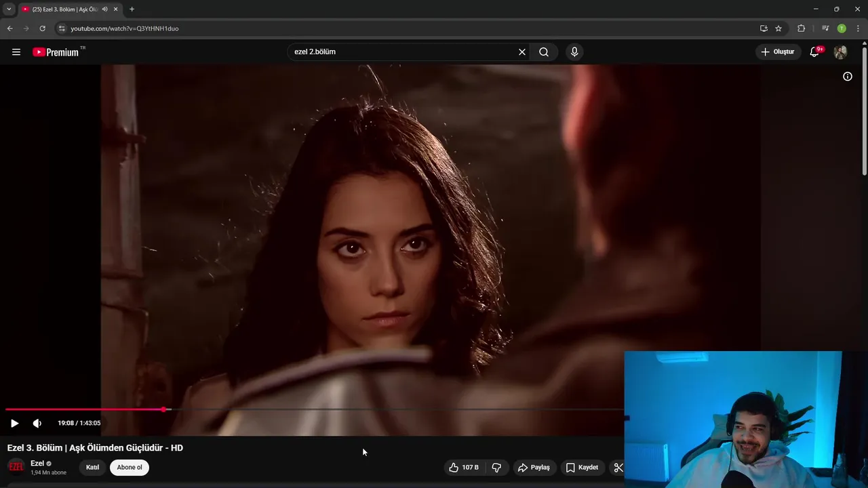Bookmark this page with star icon
The width and height of the screenshot is (868, 488).
tap(778, 28)
